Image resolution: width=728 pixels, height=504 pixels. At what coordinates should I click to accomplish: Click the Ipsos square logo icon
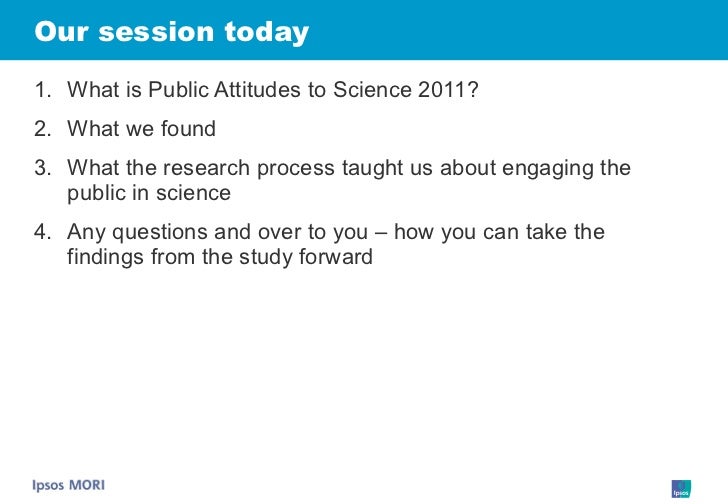point(681,489)
